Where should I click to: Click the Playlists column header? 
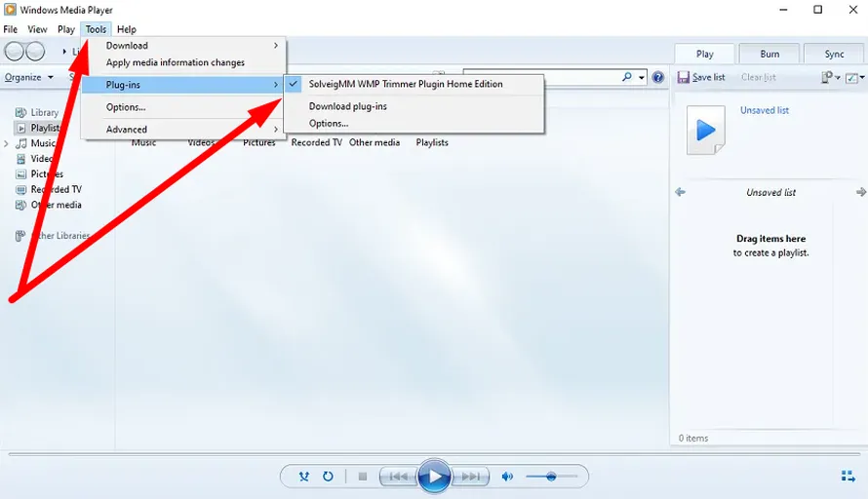tap(432, 142)
